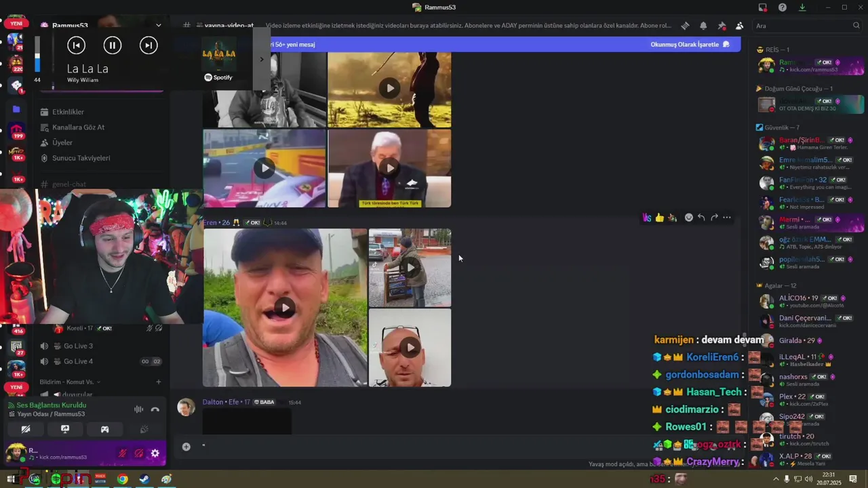Image resolution: width=868 pixels, height=488 pixels.
Task: Play the Türk töresinde video thumbnail
Action: pyautogui.click(x=389, y=168)
